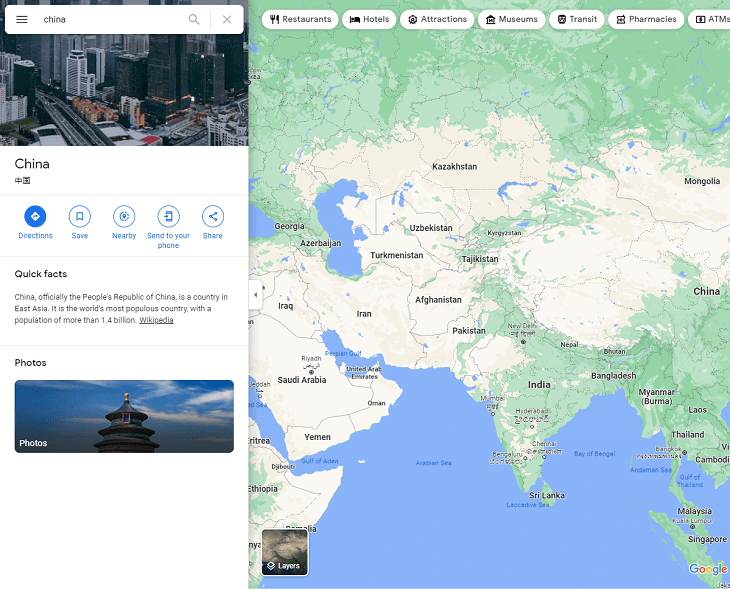Viewport: 730px width, 589px height.
Task: Show Attractions on the map
Action: click(437, 20)
